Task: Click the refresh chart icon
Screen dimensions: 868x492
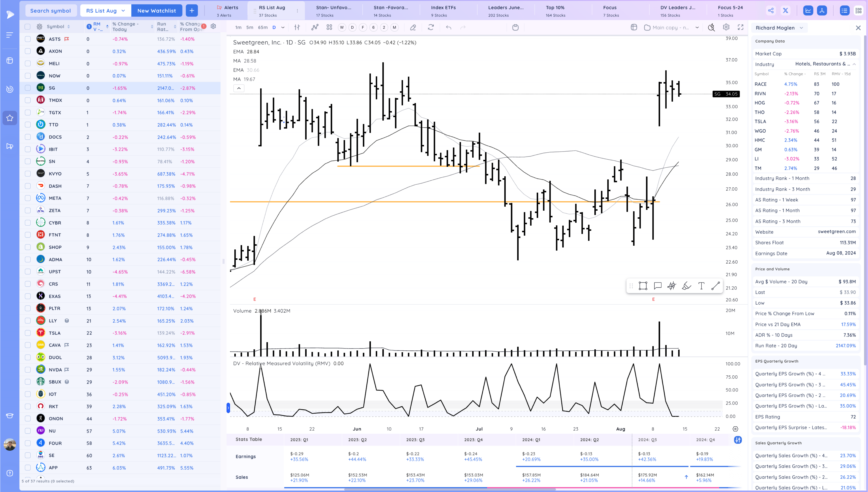Action: (x=431, y=27)
